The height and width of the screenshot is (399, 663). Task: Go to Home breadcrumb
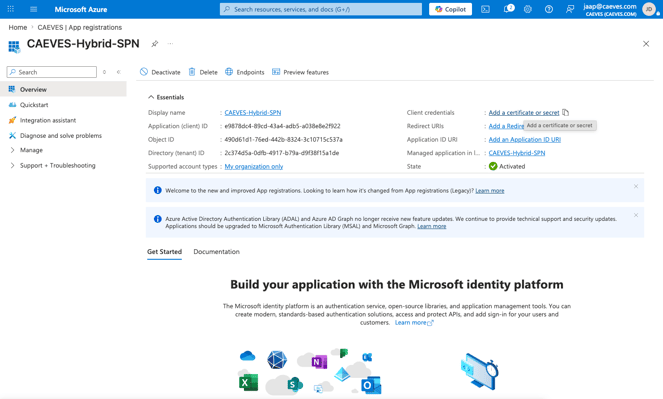(18, 27)
